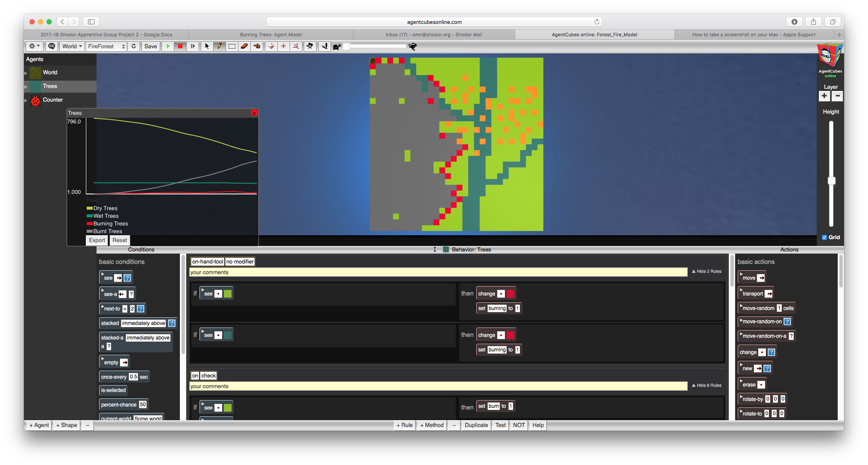The height and width of the screenshot is (465, 868).
Task: Switch to the Apple Support screenshot tab
Action: click(754, 35)
